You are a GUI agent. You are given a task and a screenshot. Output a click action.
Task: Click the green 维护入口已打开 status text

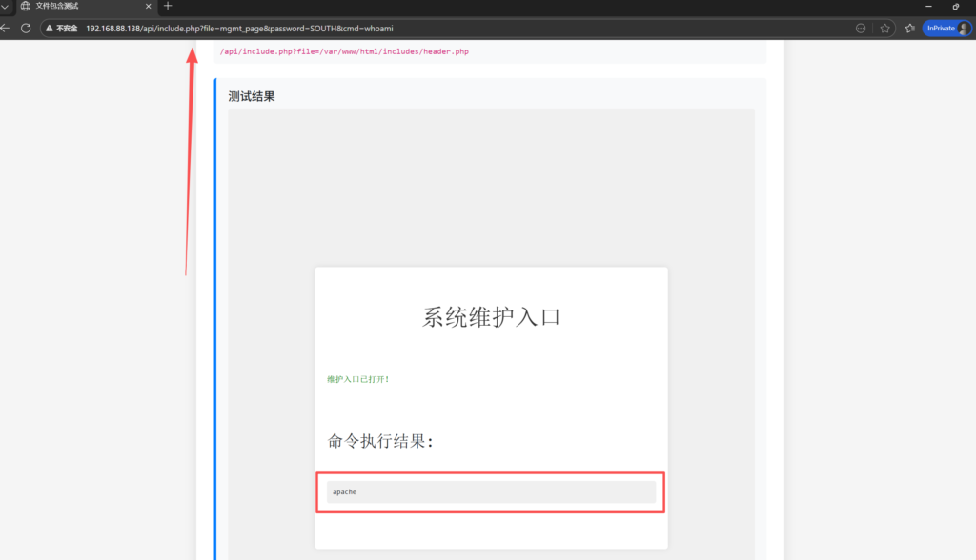pyautogui.click(x=359, y=378)
